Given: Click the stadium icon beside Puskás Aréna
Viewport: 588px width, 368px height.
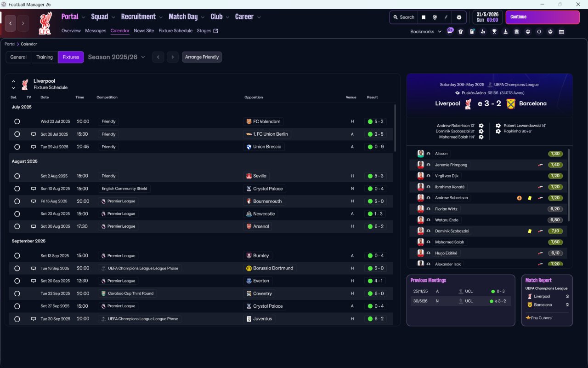Looking at the screenshot, I should (x=457, y=93).
